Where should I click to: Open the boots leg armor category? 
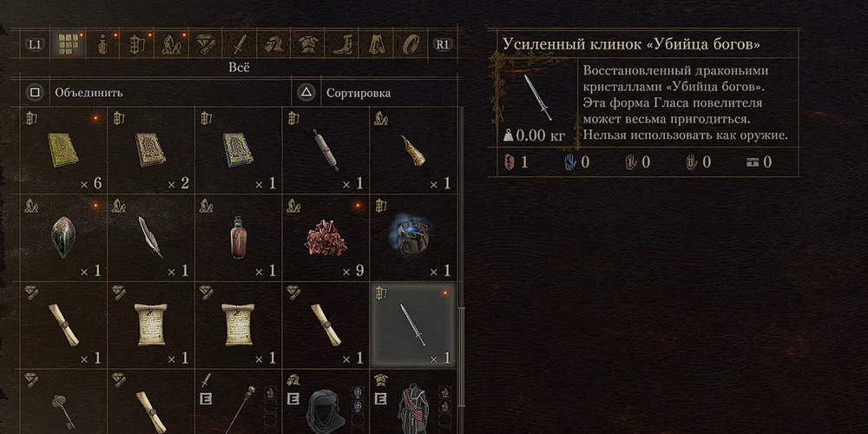(342, 45)
